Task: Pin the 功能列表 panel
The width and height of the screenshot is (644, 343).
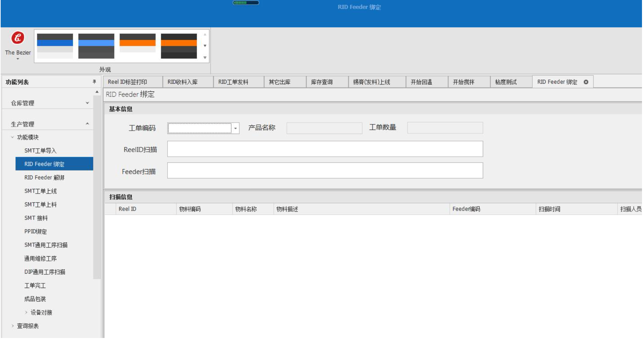Action: (94, 82)
